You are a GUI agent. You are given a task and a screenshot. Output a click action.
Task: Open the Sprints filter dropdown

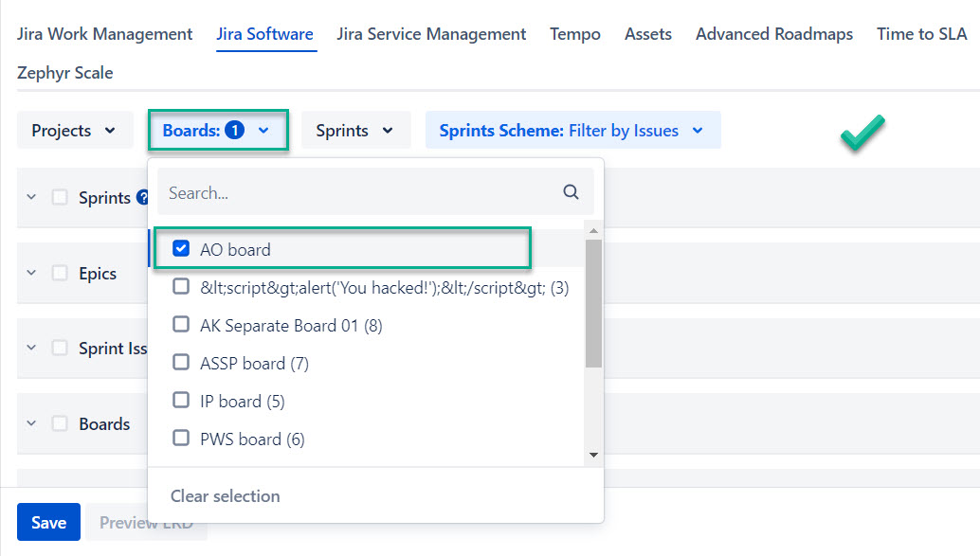tap(355, 131)
